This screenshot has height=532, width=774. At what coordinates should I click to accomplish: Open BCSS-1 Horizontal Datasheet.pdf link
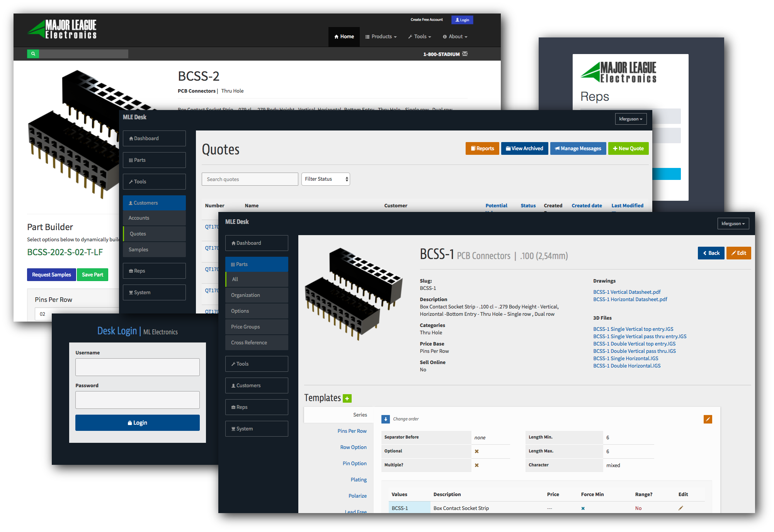630,299
